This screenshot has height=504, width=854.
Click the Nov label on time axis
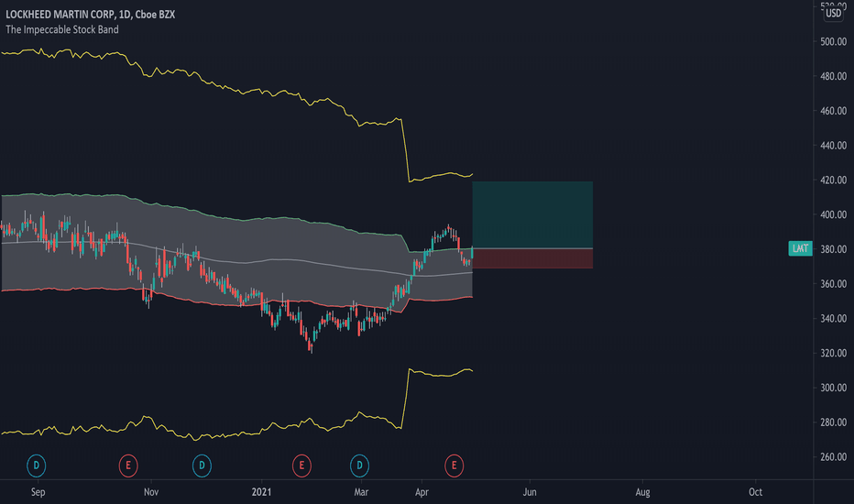(x=151, y=492)
